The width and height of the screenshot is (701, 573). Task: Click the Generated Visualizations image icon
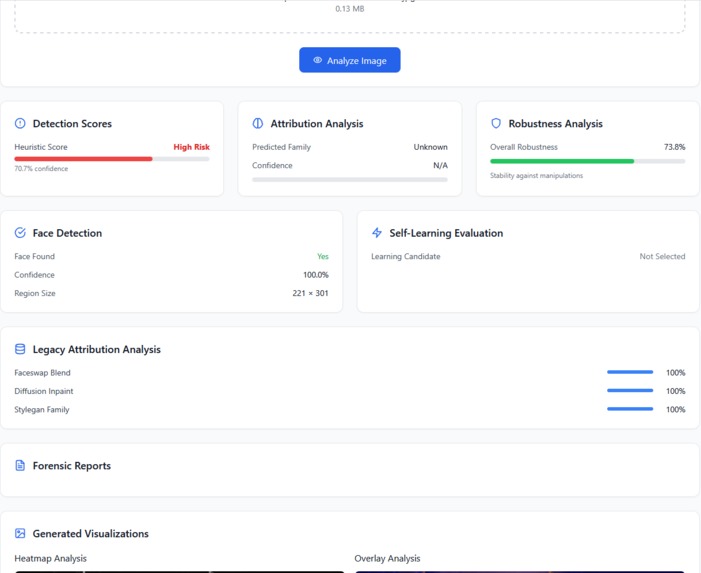tap(20, 533)
